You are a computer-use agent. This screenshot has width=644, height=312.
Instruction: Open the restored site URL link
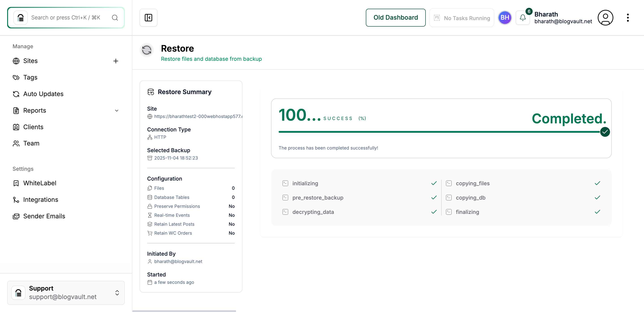point(197,116)
